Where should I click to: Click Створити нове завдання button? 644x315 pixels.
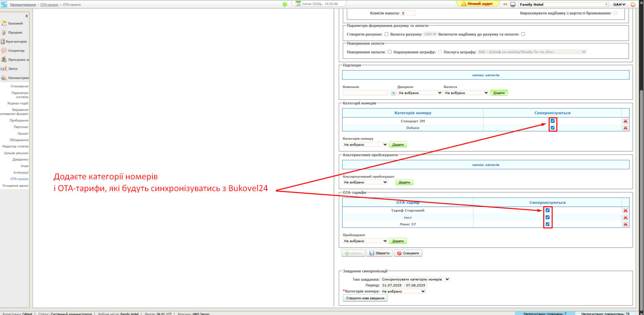point(365,298)
